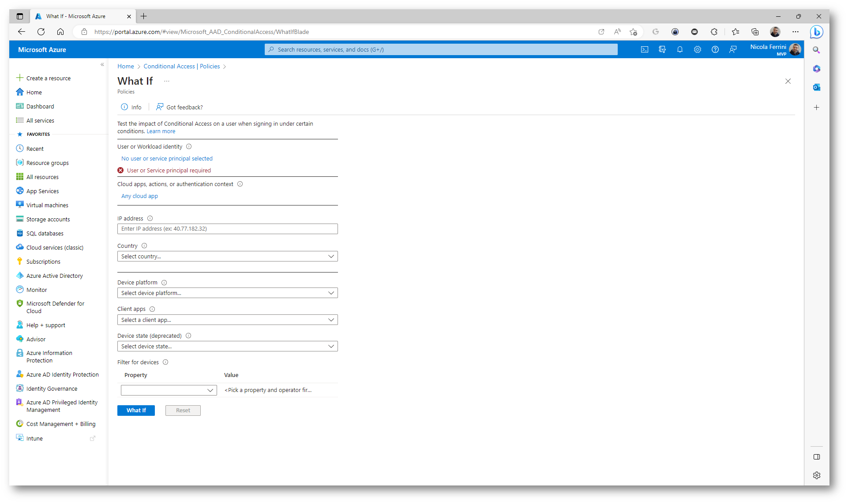The height and width of the screenshot is (504, 848).
Task: Open the filter Property dropdown
Action: tap(169, 390)
